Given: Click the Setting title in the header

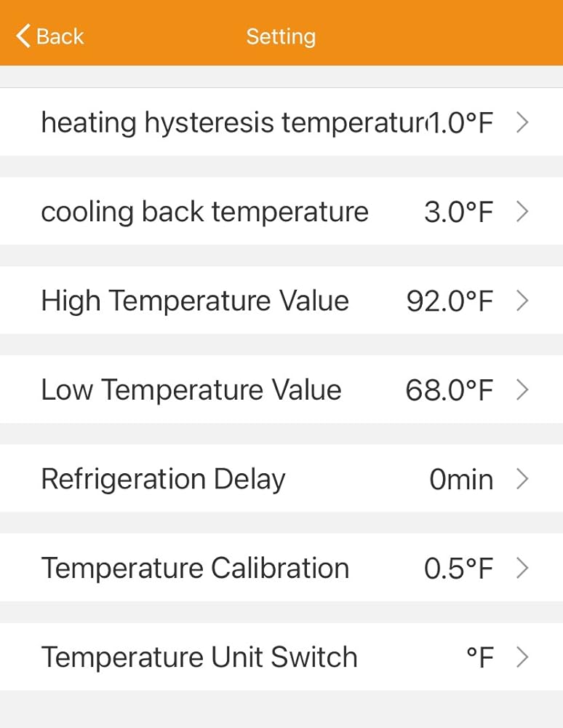Looking at the screenshot, I should point(281,36).
